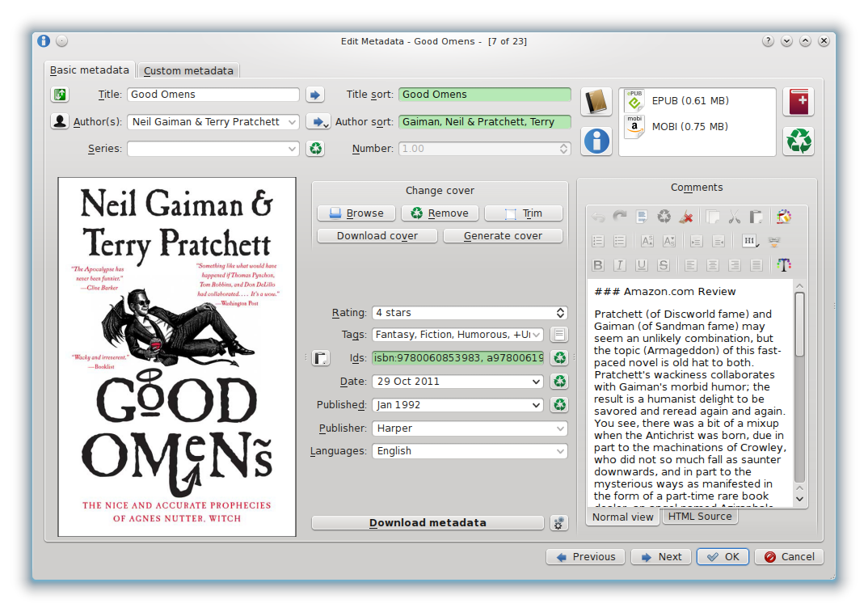Image resolution: width=868 pixels, height=612 pixels.
Task: Insert unordered bullet list
Action: 619,241
